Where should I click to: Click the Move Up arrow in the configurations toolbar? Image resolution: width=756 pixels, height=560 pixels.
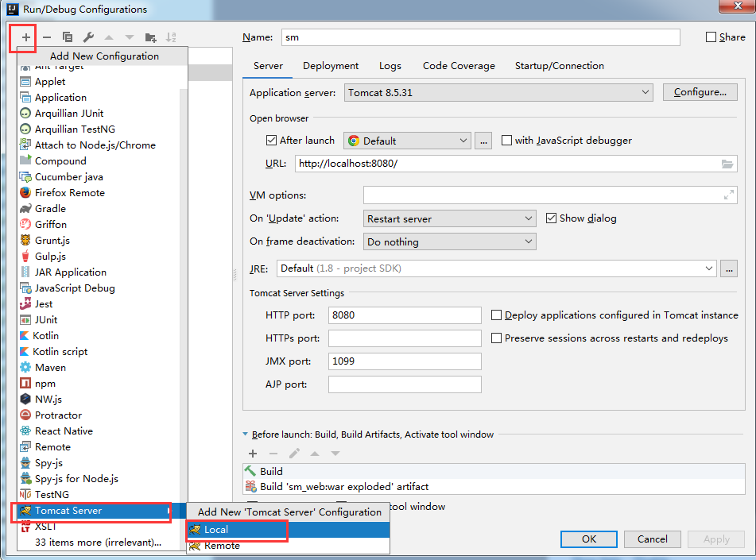click(109, 37)
